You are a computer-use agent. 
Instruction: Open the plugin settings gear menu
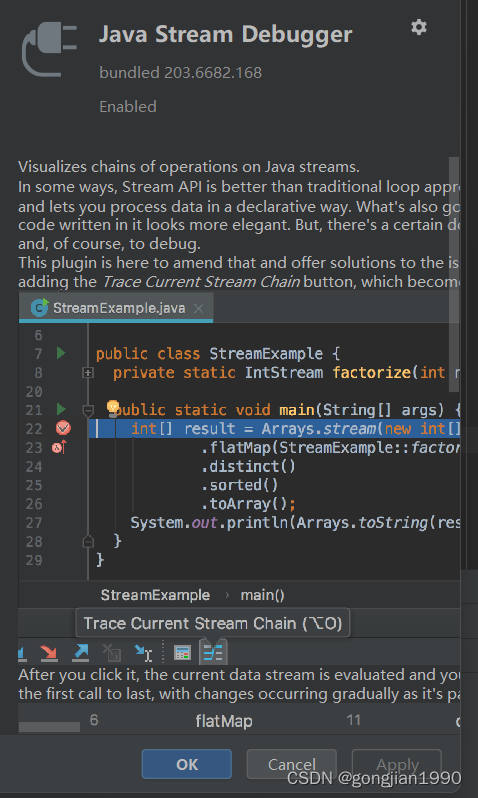[418, 27]
